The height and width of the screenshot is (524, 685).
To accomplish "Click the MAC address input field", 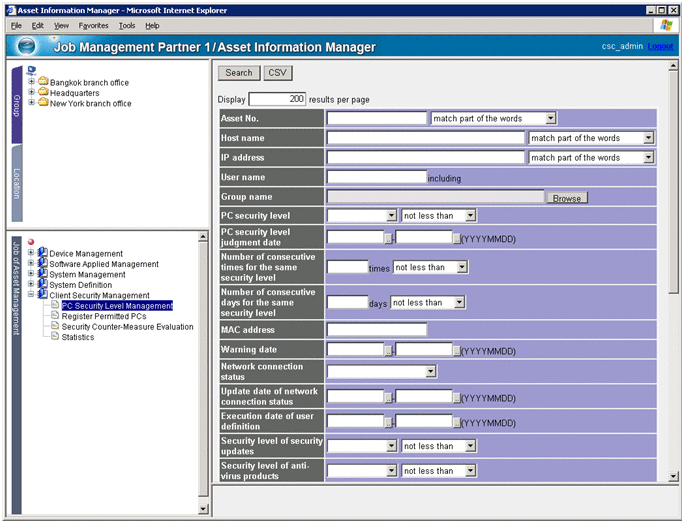I will [376, 330].
